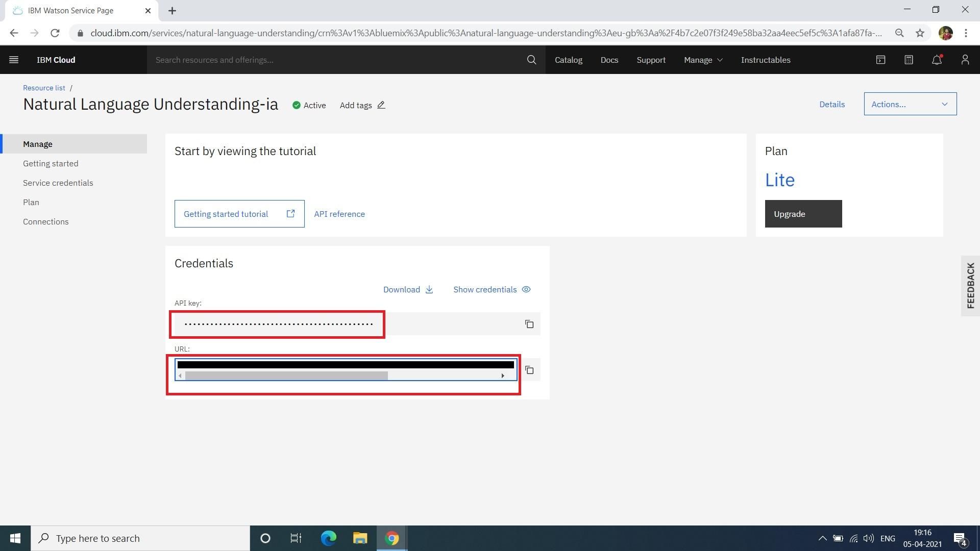This screenshot has height=551, width=980.
Task: Open Service credentials in sidebar
Action: click(58, 183)
